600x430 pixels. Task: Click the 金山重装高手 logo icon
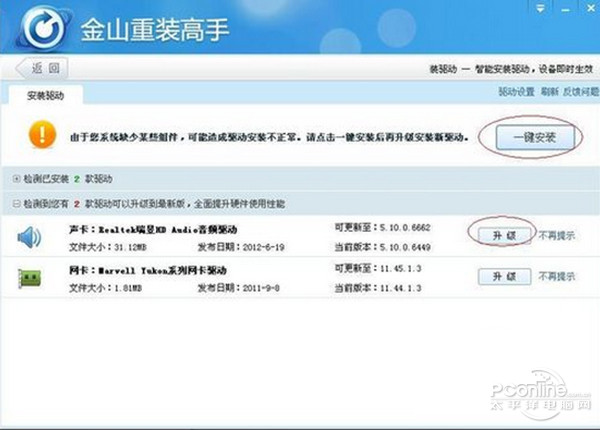pos(44,28)
